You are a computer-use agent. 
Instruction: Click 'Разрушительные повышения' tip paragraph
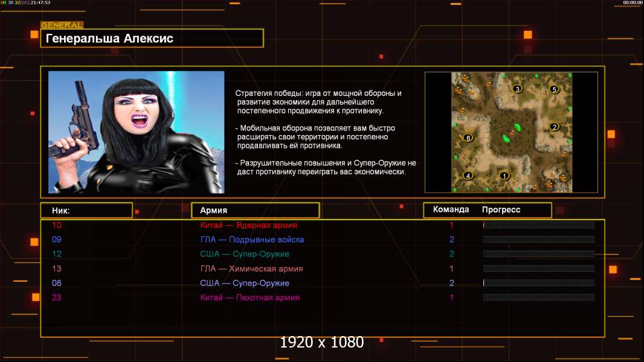(326, 167)
